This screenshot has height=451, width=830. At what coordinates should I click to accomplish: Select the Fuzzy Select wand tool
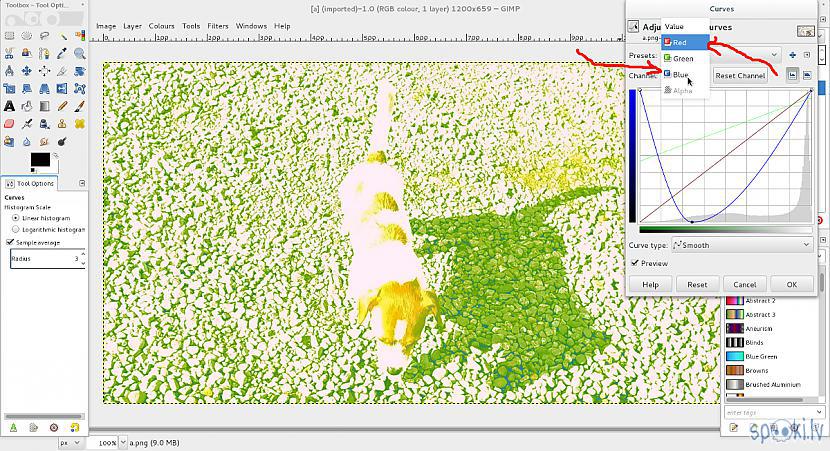[62, 36]
